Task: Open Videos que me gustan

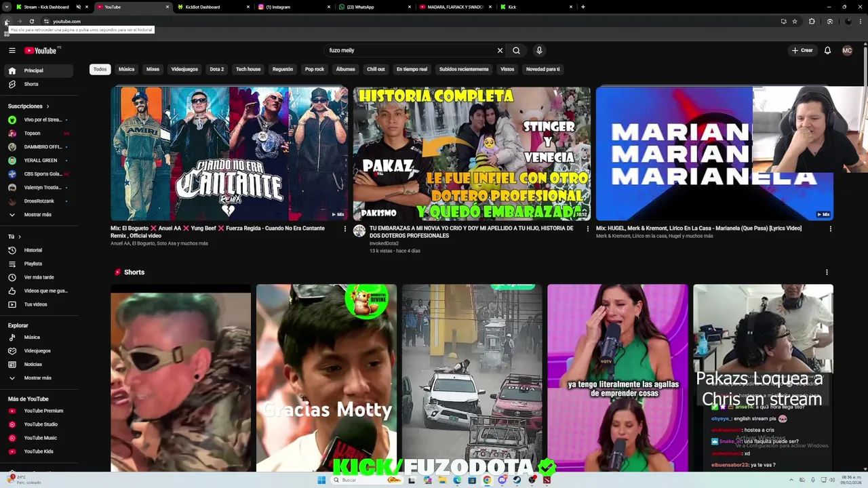Action: coord(38,291)
